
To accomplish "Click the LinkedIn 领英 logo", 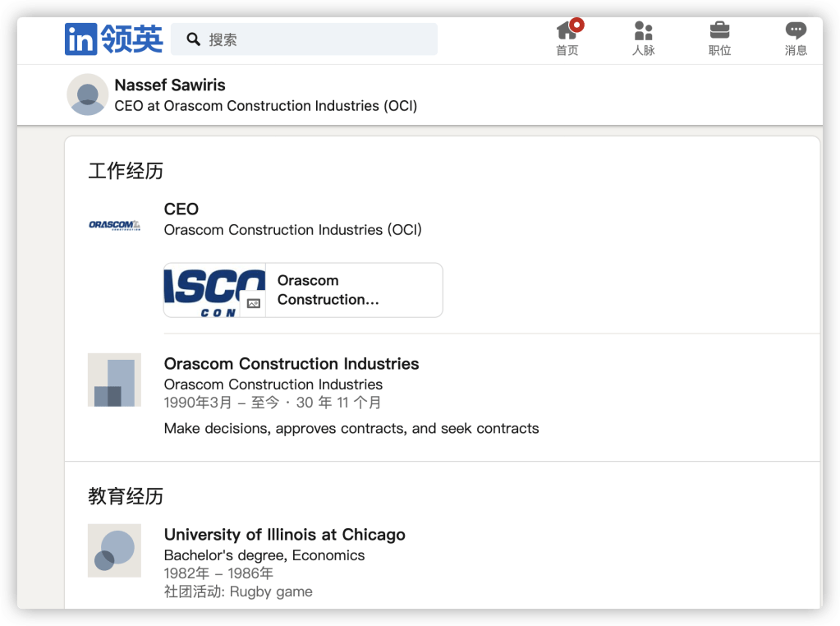I will click(113, 39).
